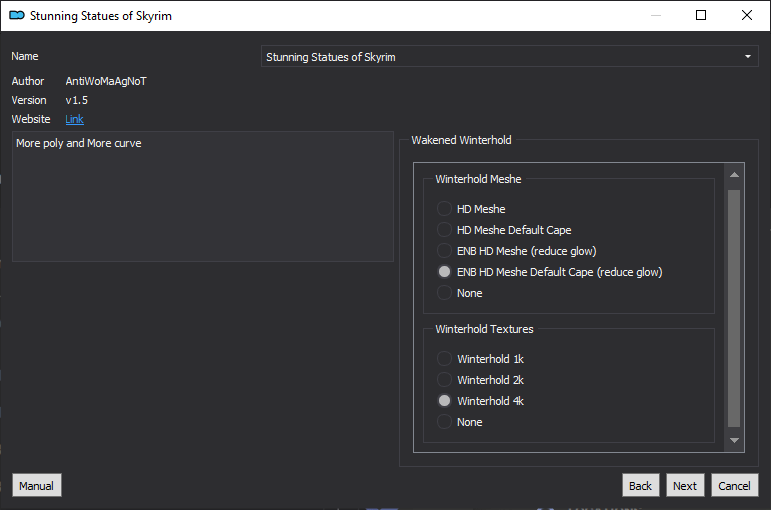
Task: Maximize the installer window
Action: tap(701, 15)
